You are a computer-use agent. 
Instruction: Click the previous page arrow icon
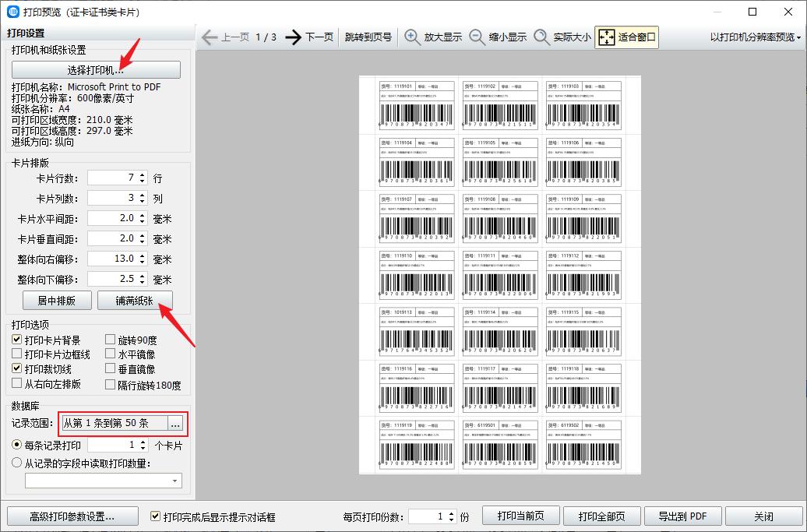pos(209,37)
